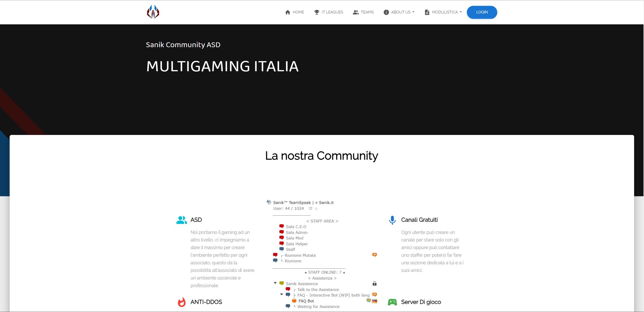Click the moderated badge on Riunione Mutata

point(374,255)
